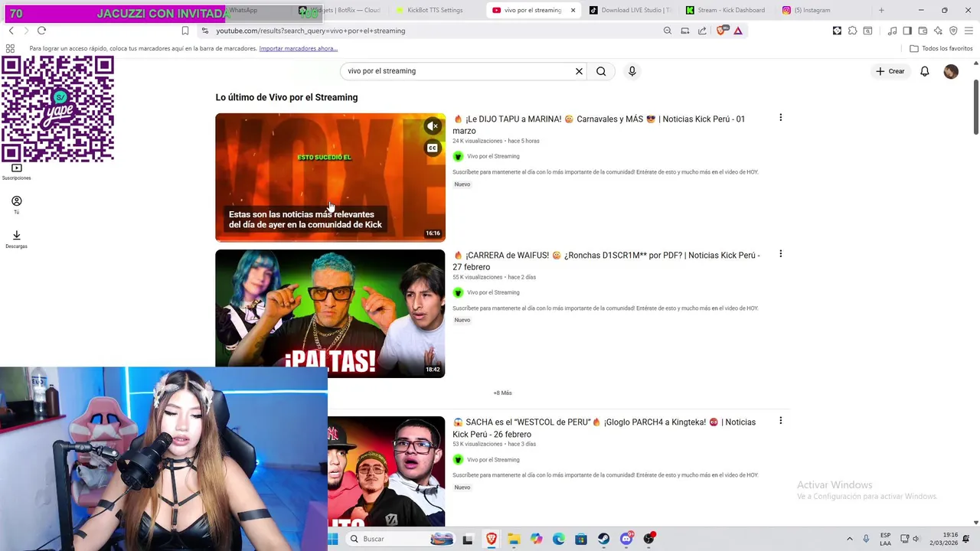980x551 pixels.
Task: Open options menu for TAPU a MARINA video
Action: (780, 118)
